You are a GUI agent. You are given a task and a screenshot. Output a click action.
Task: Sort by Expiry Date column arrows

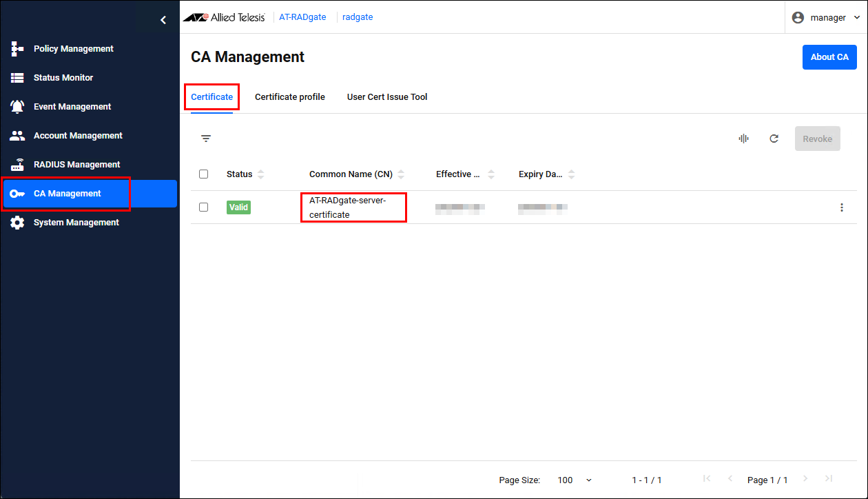pyautogui.click(x=571, y=174)
